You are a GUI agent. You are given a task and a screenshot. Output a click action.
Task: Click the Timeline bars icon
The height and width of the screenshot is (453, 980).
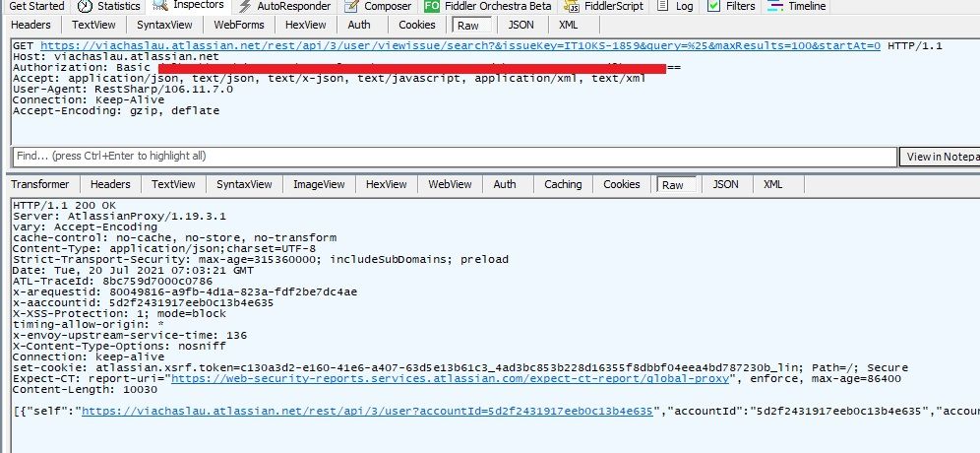pos(775,6)
